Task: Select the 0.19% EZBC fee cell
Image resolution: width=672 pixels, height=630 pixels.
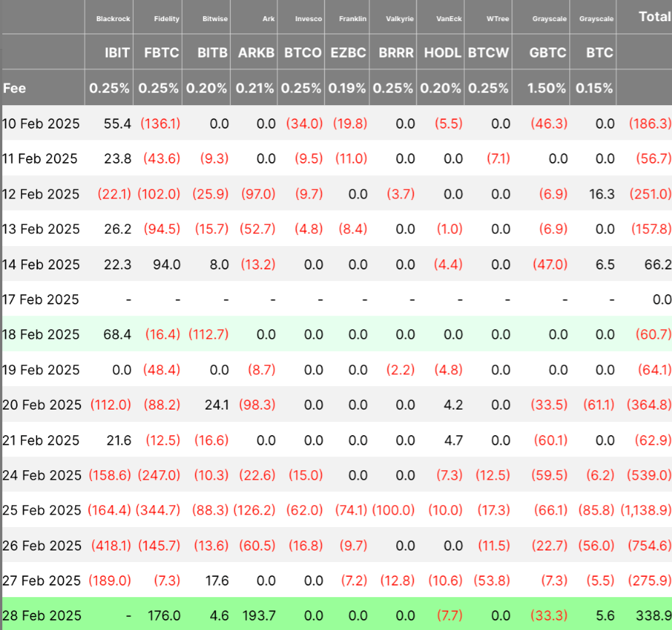Action: [x=347, y=88]
